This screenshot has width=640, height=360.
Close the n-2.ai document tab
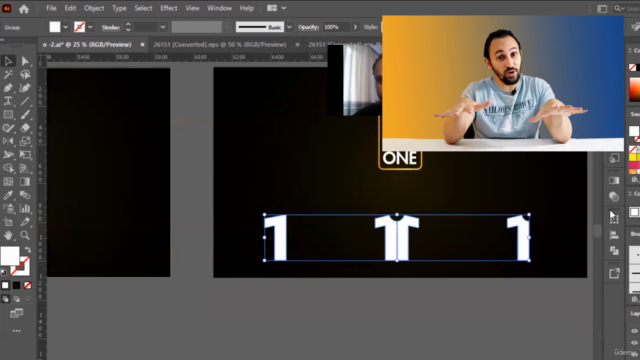142,45
